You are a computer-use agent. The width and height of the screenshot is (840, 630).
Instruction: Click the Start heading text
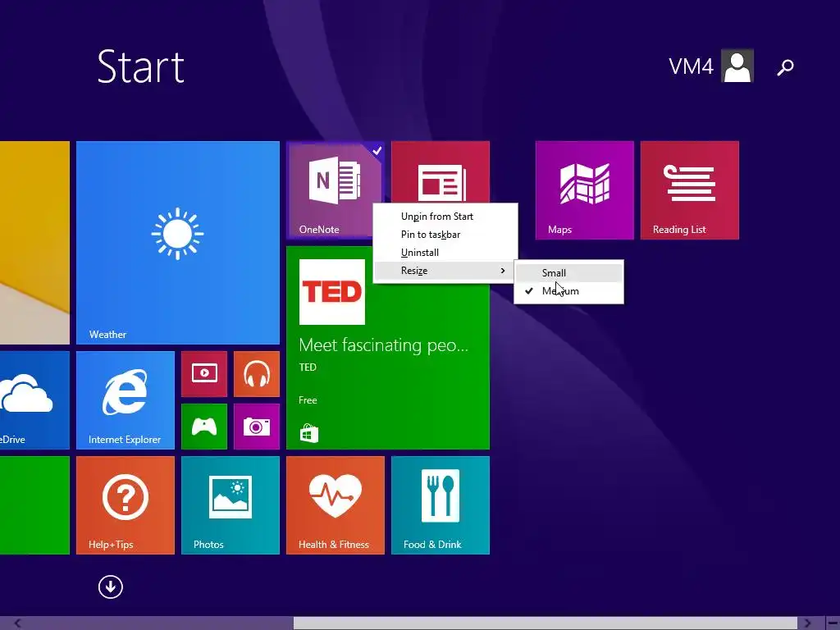(x=141, y=66)
